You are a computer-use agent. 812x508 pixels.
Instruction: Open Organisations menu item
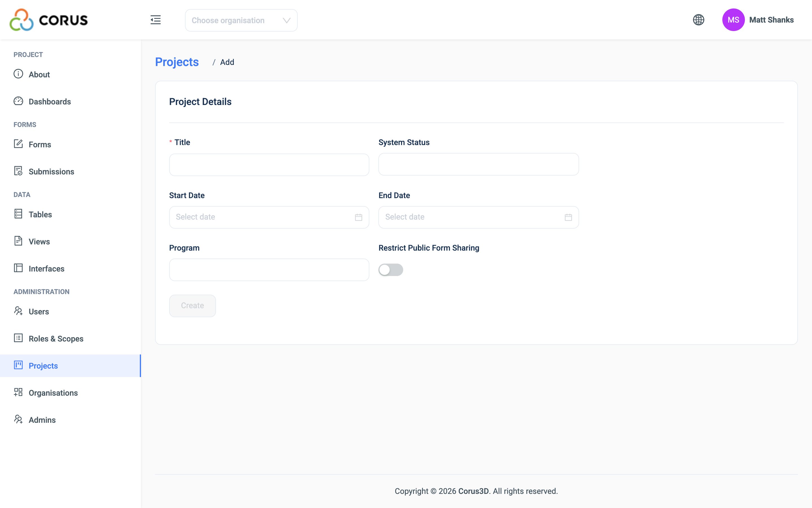[70, 393]
